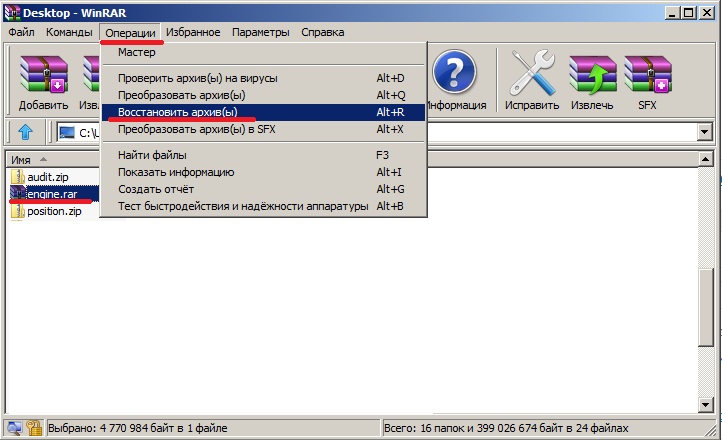The height and width of the screenshot is (440, 722).
Task: Choose Восстановить архив(ы) from the menu
Action: [178, 112]
